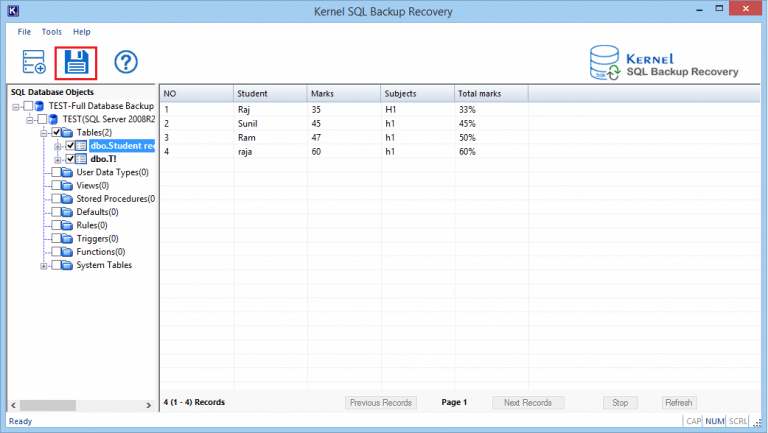Check the User Data Types checkbox
The width and height of the screenshot is (768, 433).
pos(55,173)
